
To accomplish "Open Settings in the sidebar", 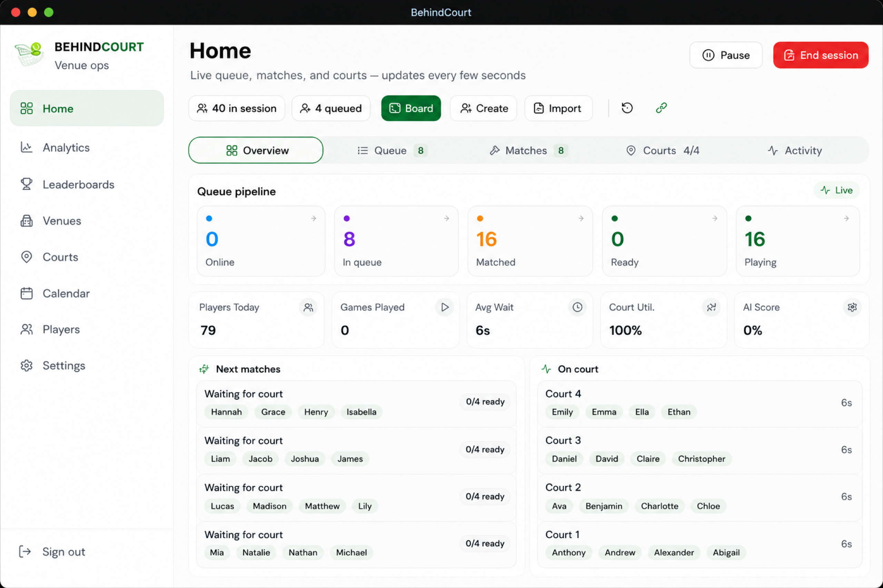I will 87,365.
